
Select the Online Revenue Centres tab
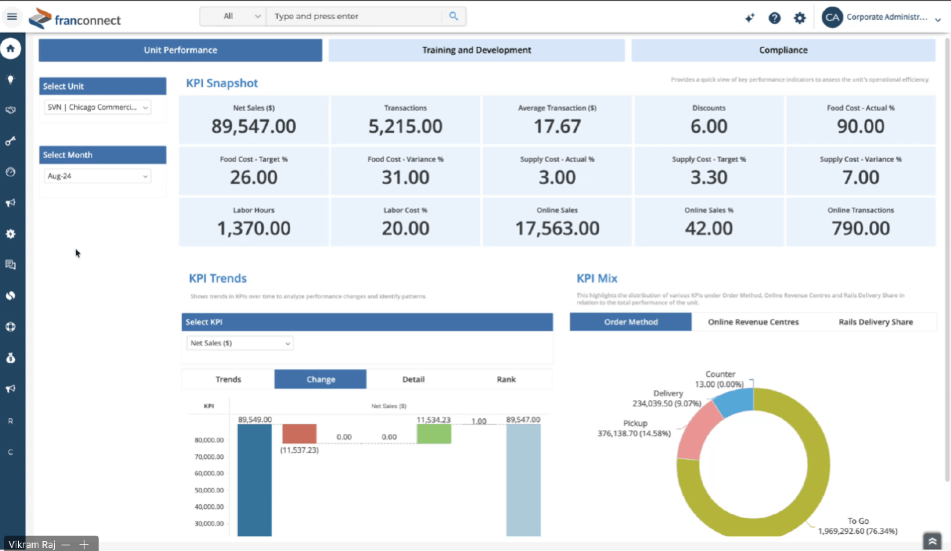pos(753,322)
